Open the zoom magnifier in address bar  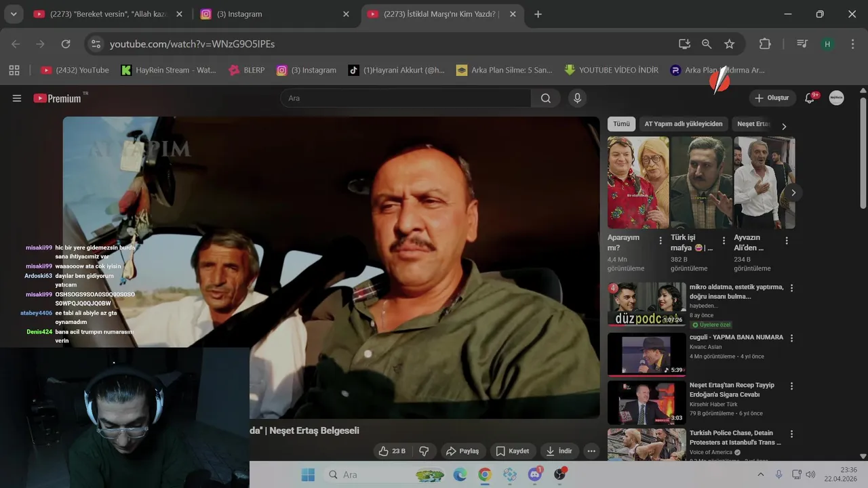707,44
